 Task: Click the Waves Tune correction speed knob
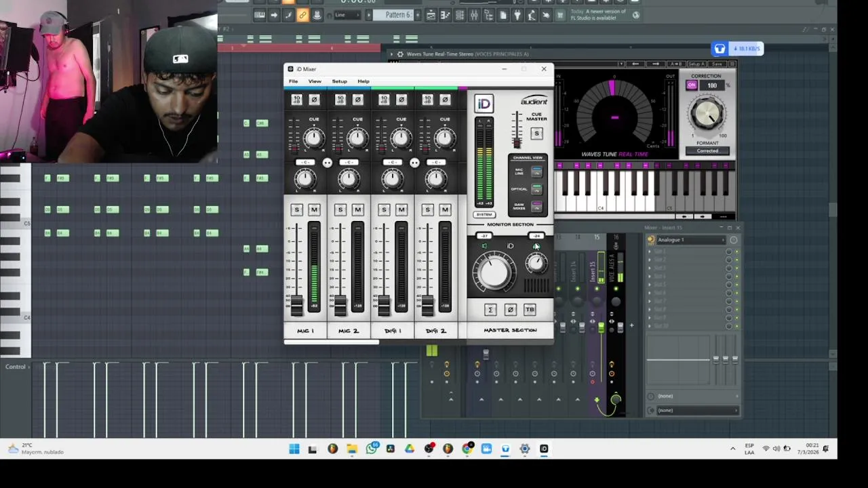point(707,113)
